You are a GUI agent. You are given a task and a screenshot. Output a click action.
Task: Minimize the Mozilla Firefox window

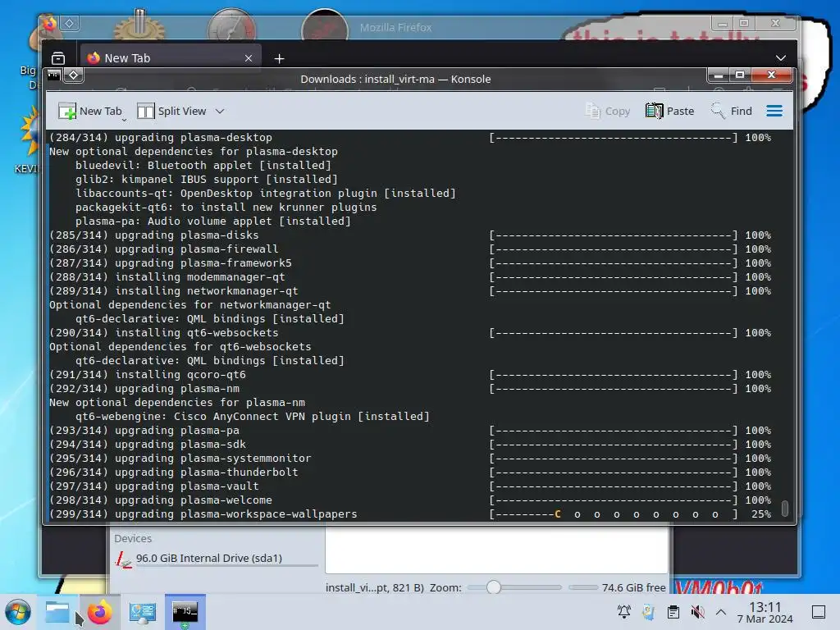click(x=722, y=24)
